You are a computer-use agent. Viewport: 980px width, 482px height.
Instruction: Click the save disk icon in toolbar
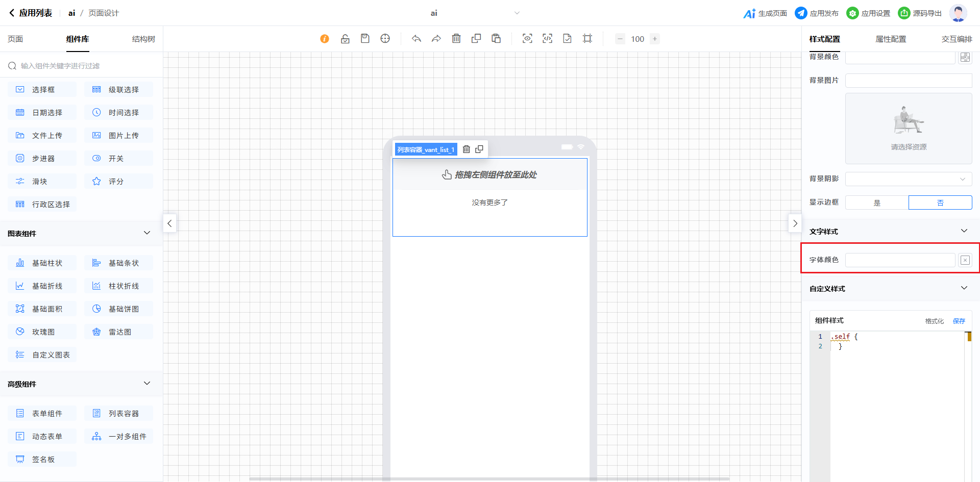click(365, 39)
